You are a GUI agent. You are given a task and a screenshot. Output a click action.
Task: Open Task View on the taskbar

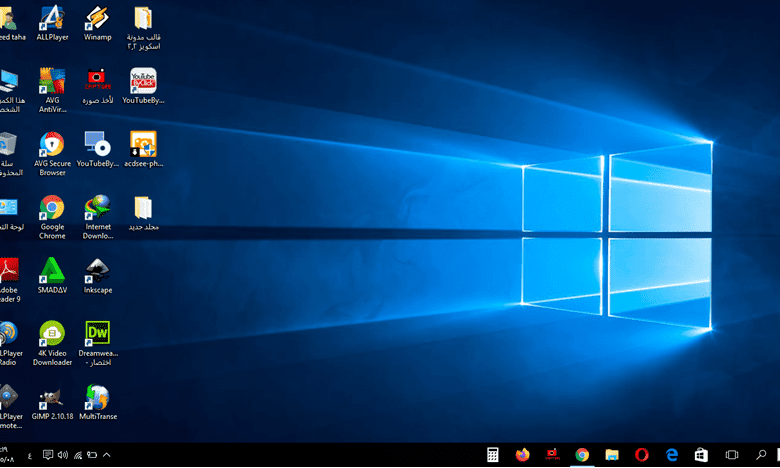(x=732, y=455)
